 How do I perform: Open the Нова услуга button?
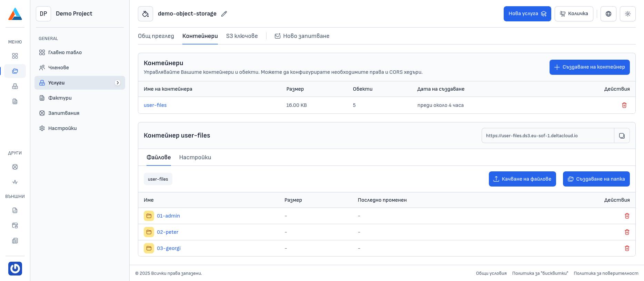527,14
